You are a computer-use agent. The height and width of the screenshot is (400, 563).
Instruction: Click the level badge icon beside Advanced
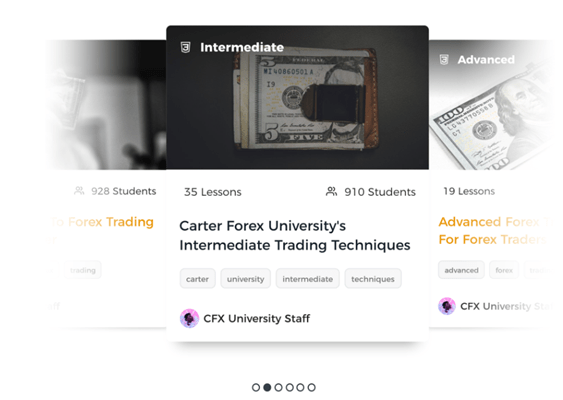444,59
